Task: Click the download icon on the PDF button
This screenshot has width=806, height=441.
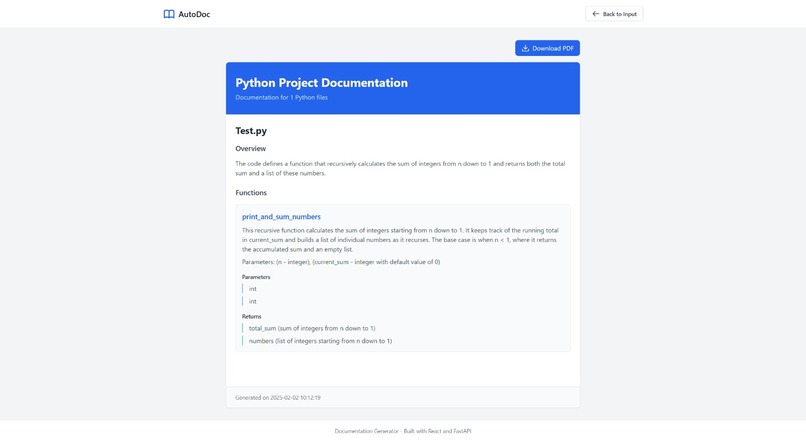Action: [525, 48]
